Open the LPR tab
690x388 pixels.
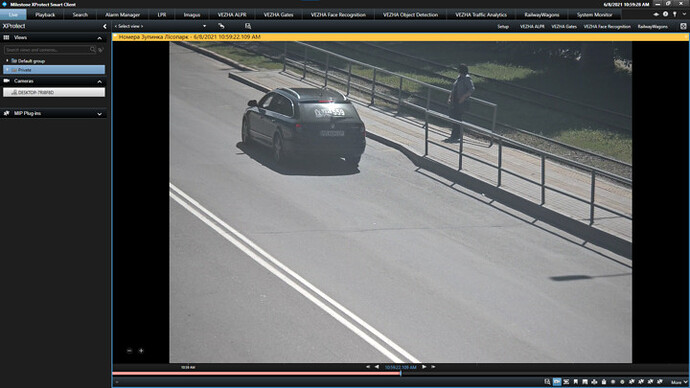click(162, 15)
